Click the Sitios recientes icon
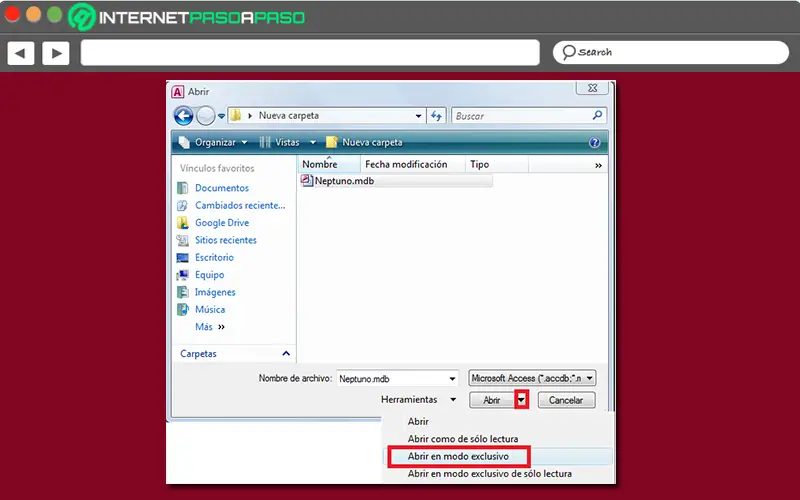Screen dimensions: 800x500 (183, 240)
